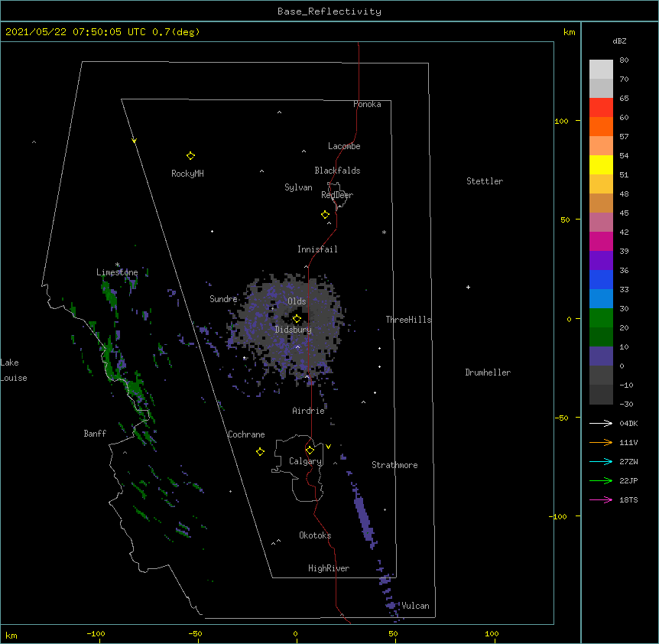Click the Olds town label

tap(297, 301)
